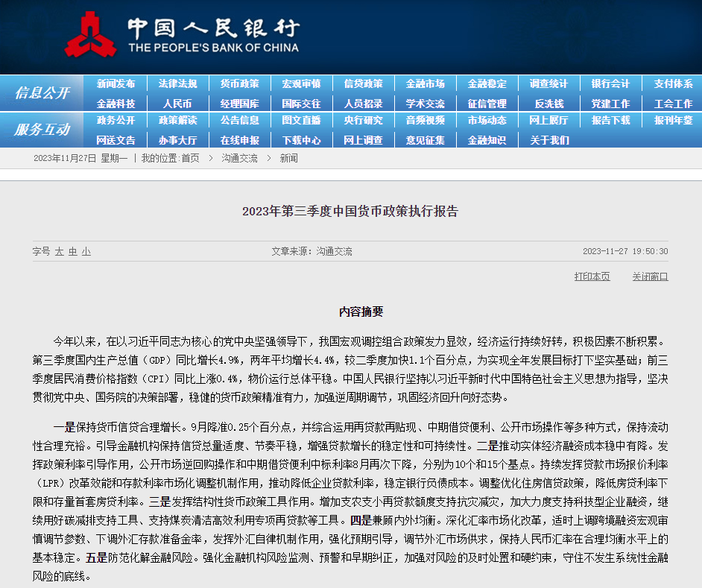Open the 货币政策 menu item

click(x=239, y=83)
